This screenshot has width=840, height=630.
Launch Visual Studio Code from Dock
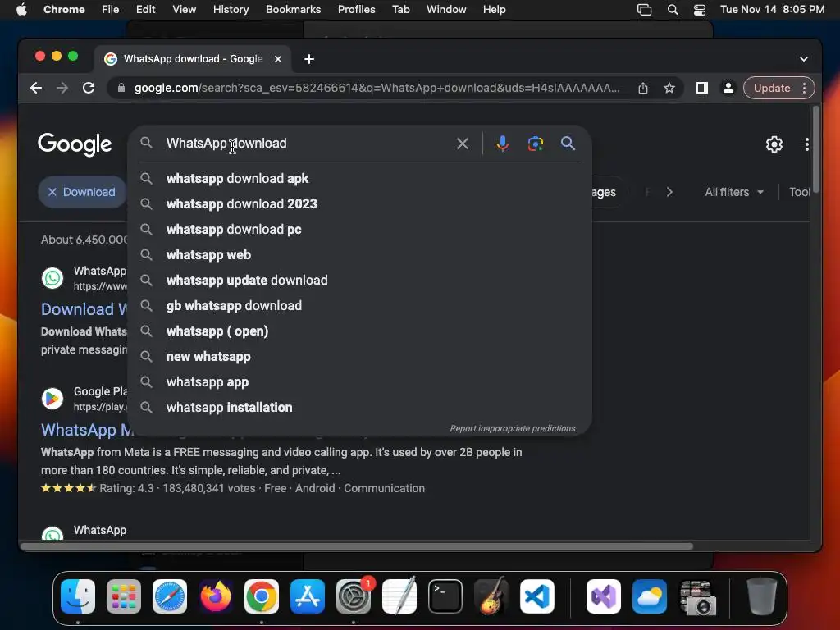coord(536,596)
